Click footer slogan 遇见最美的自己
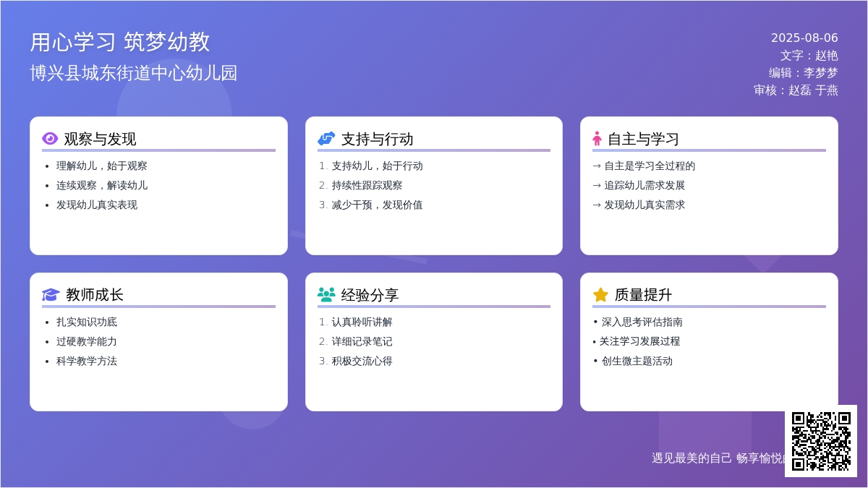 (x=692, y=458)
